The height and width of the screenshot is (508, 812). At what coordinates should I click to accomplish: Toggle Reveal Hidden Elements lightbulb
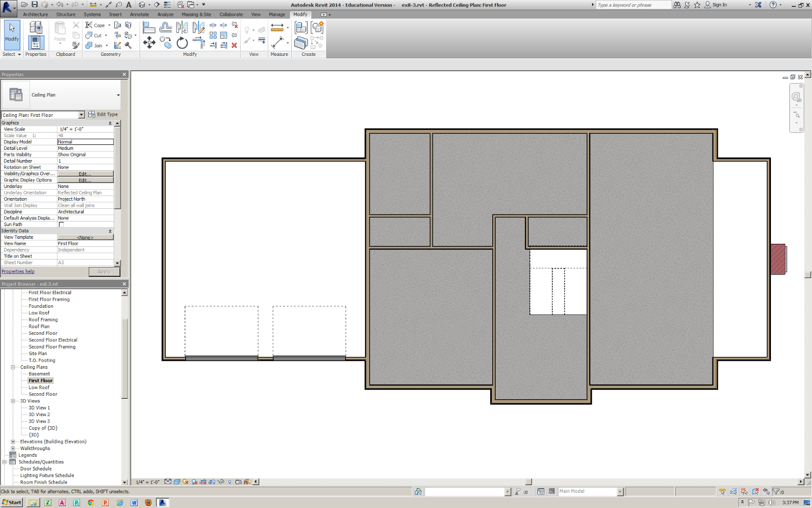tap(229, 482)
